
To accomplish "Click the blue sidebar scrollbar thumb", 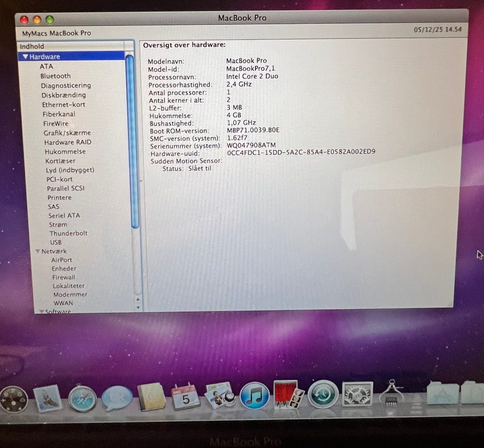I will 133,141.
